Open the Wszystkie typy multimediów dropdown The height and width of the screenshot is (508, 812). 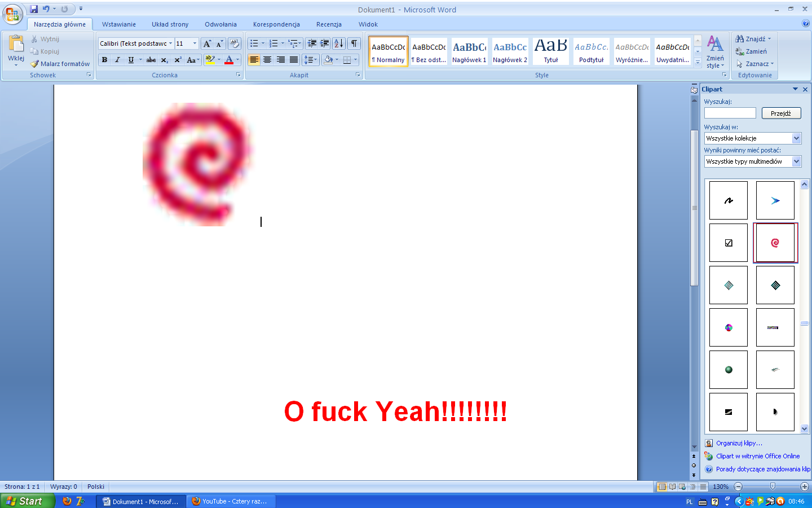796,161
